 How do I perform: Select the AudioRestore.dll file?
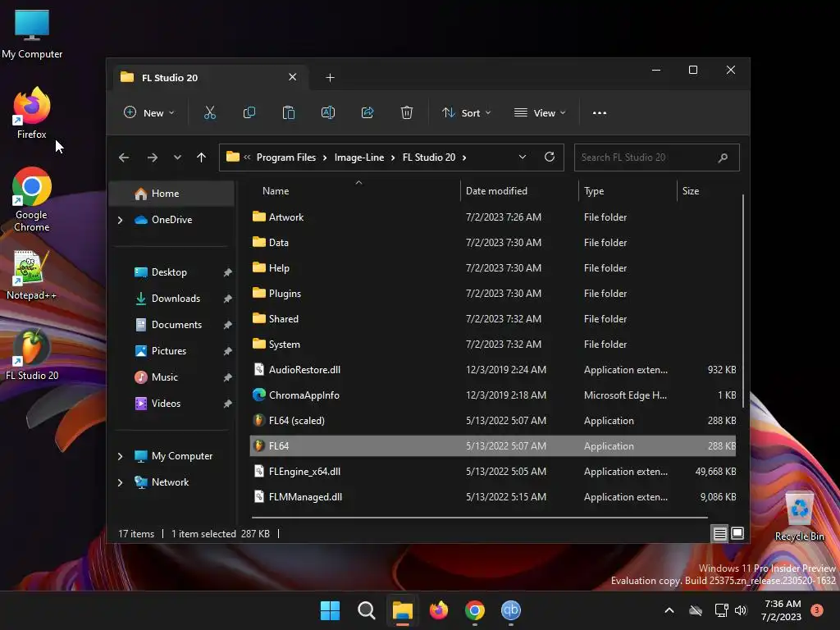pos(493,370)
